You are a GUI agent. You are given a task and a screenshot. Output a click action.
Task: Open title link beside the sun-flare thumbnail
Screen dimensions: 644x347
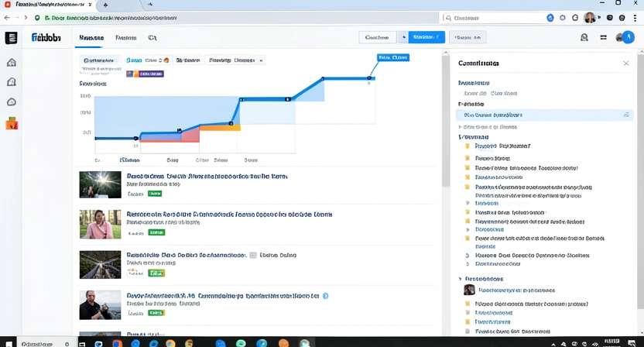207,177
